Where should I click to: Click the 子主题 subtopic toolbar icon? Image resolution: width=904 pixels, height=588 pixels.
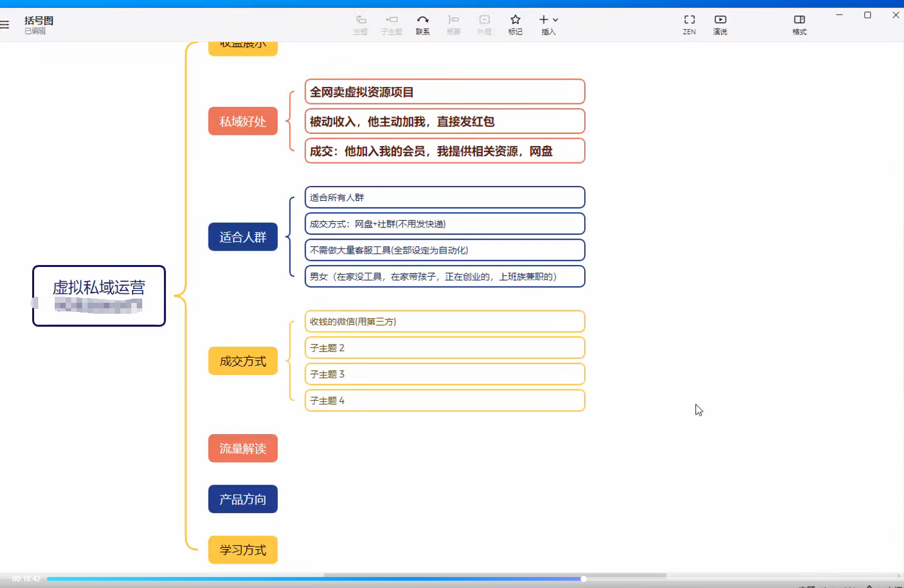pos(392,24)
